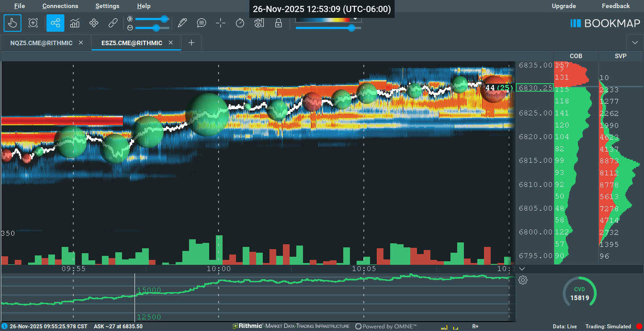Switch to the NQZ5.CME@RITHMIC tab
This screenshot has width=644, height=331.
coord(42,43)
